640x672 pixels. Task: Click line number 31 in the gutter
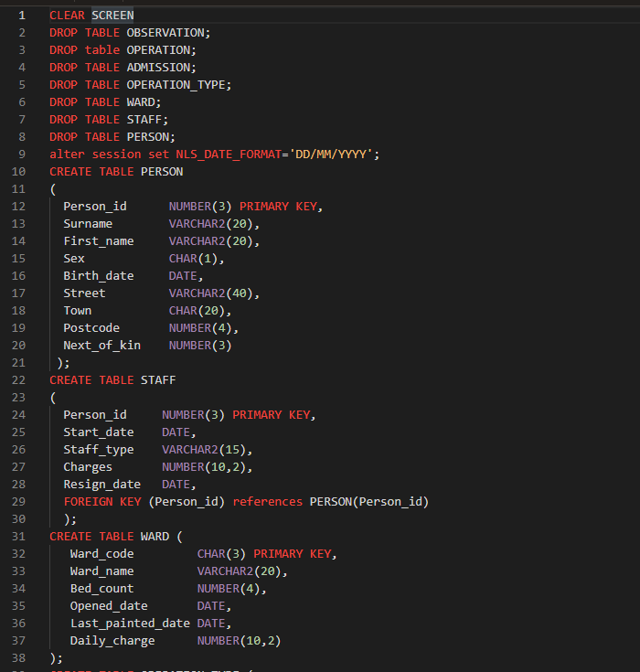(18, 537)
